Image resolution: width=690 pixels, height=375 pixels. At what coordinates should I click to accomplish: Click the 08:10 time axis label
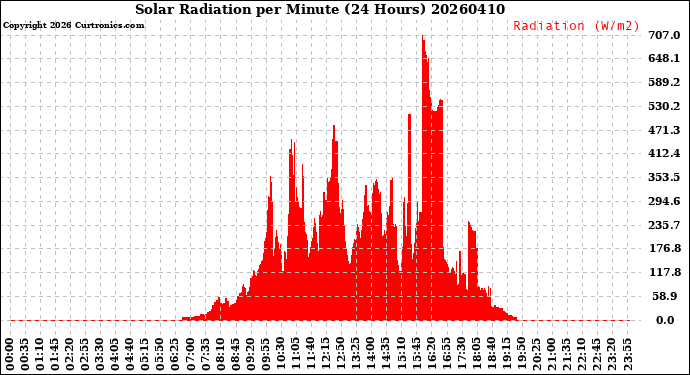click(x=221, y=355)
